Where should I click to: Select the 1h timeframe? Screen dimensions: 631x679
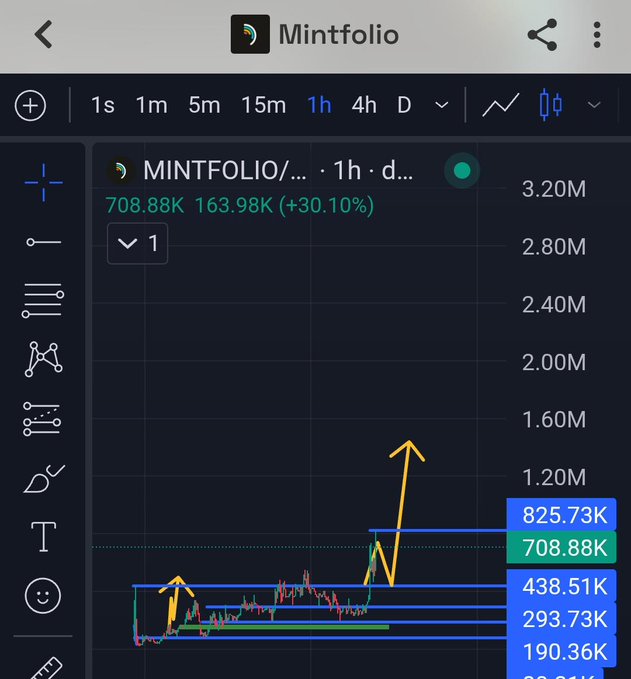pyautogui.click(x=319, y=105)
